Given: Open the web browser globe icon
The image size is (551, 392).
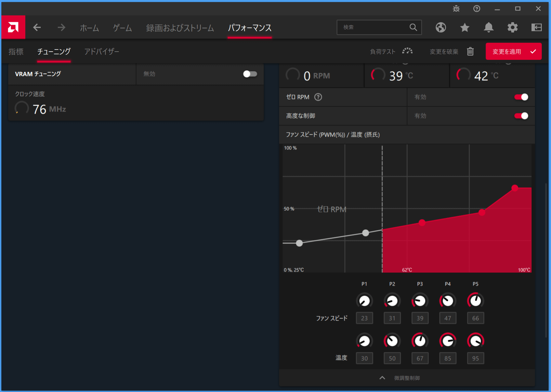Looking at the screenshot, I should [x=441, y=27].
